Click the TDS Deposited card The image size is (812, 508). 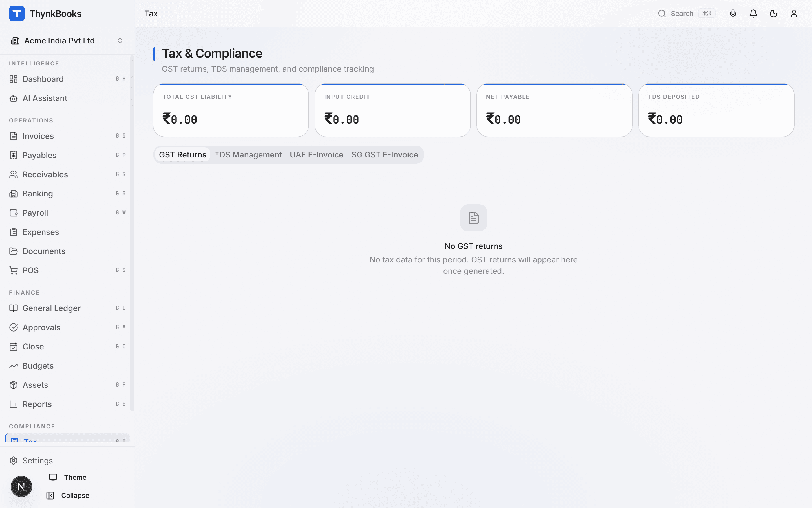click(716, 110)
